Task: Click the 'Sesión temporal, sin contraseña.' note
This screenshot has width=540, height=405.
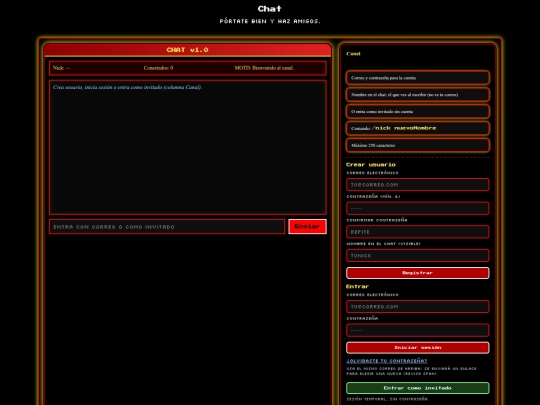Action: [387, 399]
